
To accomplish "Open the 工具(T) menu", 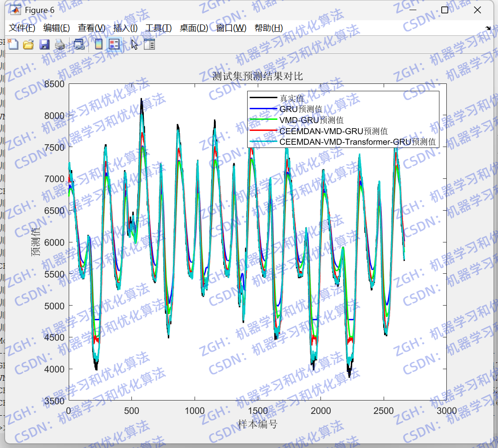I will click(159, 28).
